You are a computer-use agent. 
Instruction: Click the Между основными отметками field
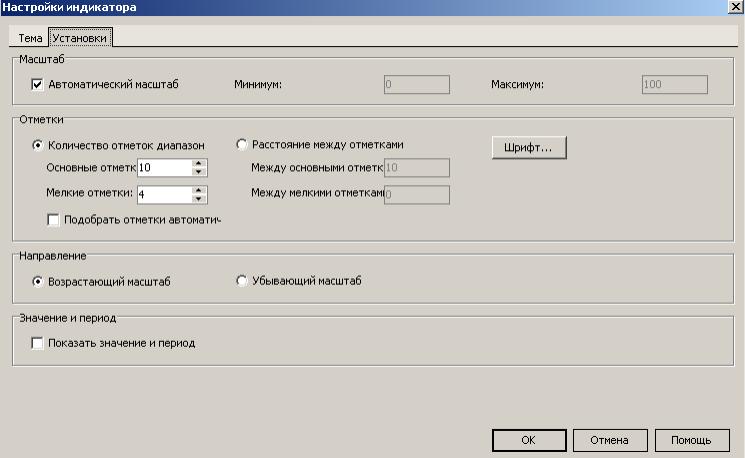[x=417, y=167]
